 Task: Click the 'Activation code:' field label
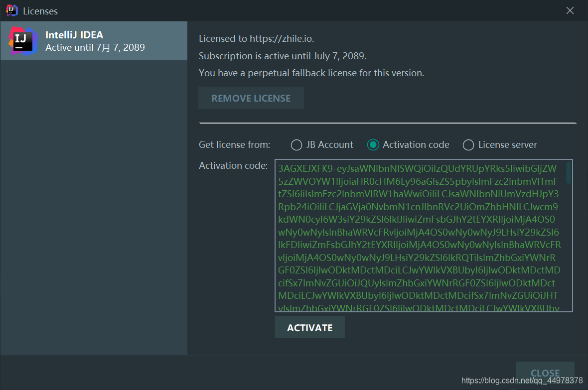click(233, 166)
